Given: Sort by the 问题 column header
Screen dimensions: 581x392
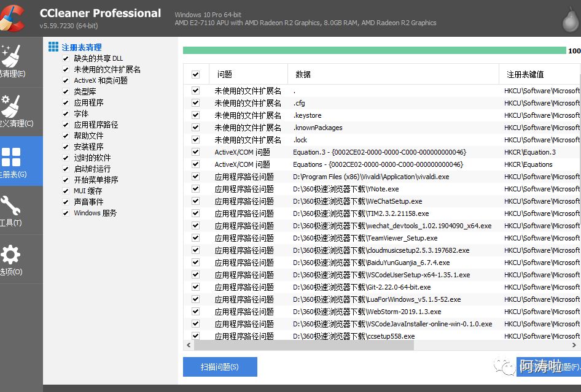Looking at the screenshot, I should (248, 74).
